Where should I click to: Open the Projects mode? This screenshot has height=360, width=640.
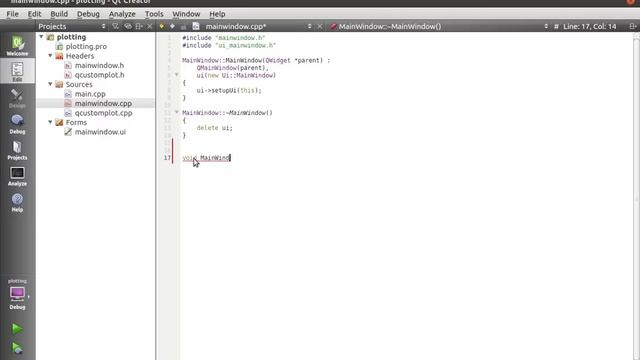[x=17, y=150]
